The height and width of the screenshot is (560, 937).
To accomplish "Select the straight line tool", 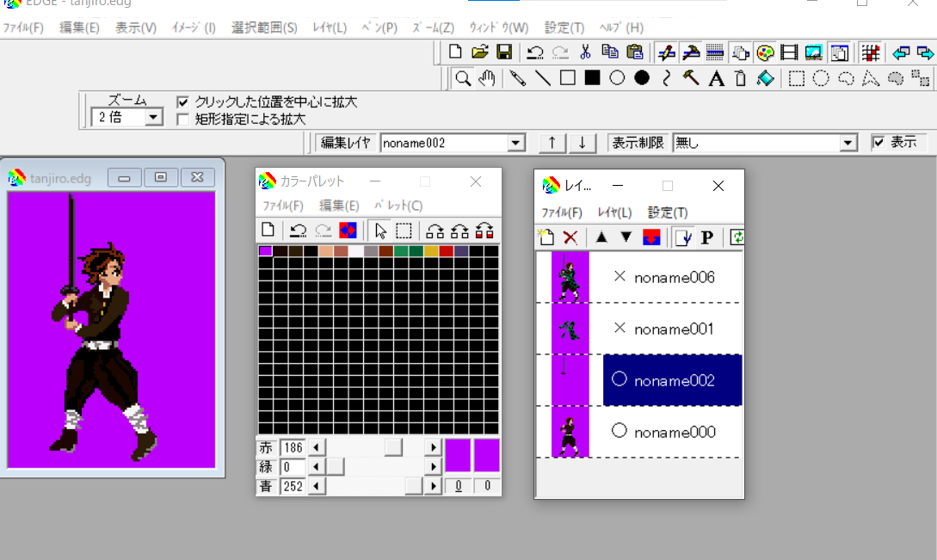I will [x=543, y=78].
